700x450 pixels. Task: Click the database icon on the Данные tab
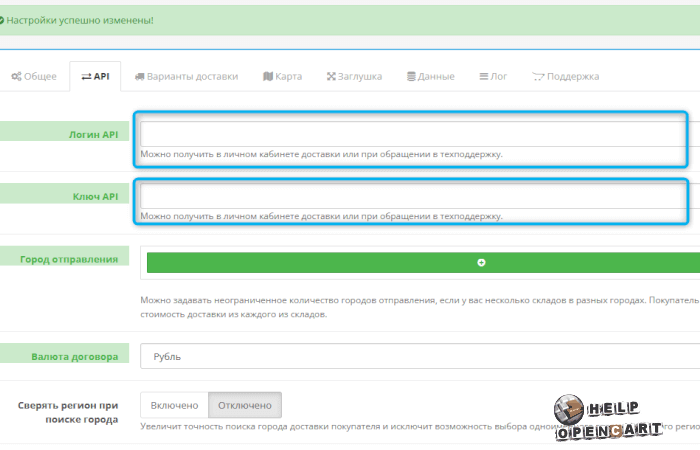[411, 76]
